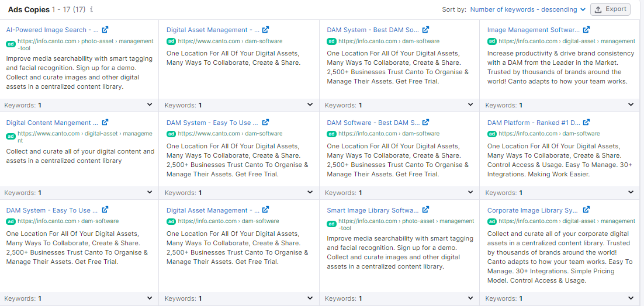Image resolution: width=644 pixels, height=306 pixels.
Task: Expand Keywords under Image Management Software ad
Action: point(631,105)
